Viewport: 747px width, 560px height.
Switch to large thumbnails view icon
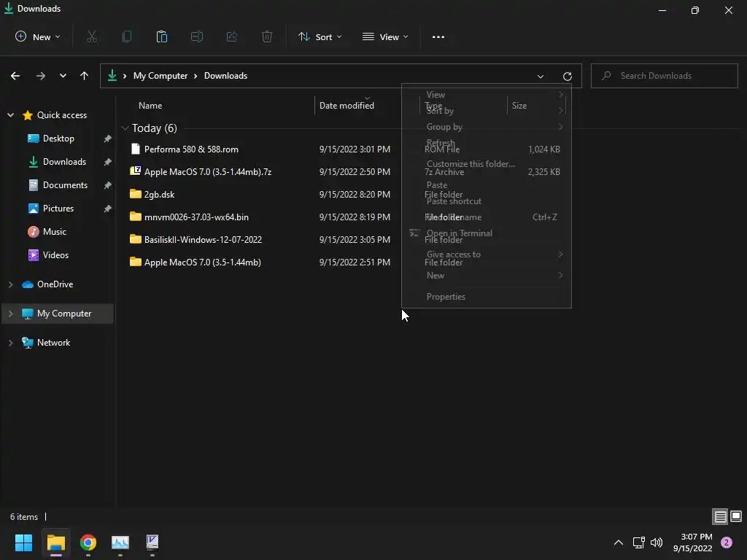[736, 516]
